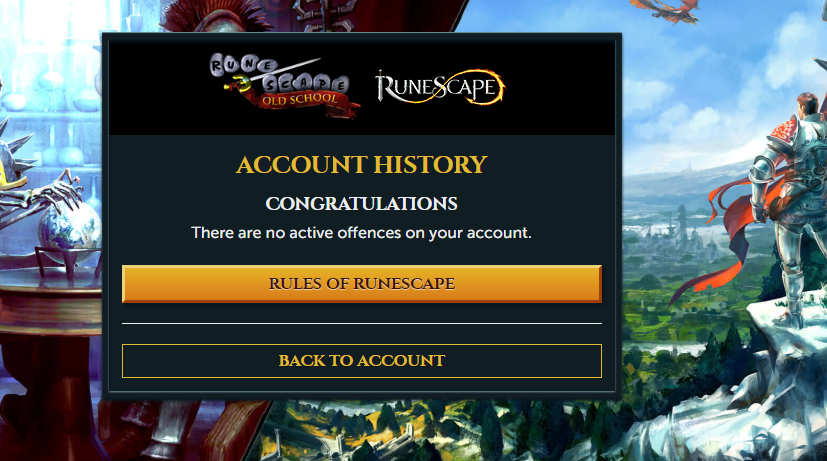Open the Old School RuneScape logo
This screenshot has height=461, width=827.
tap(284, 85)
